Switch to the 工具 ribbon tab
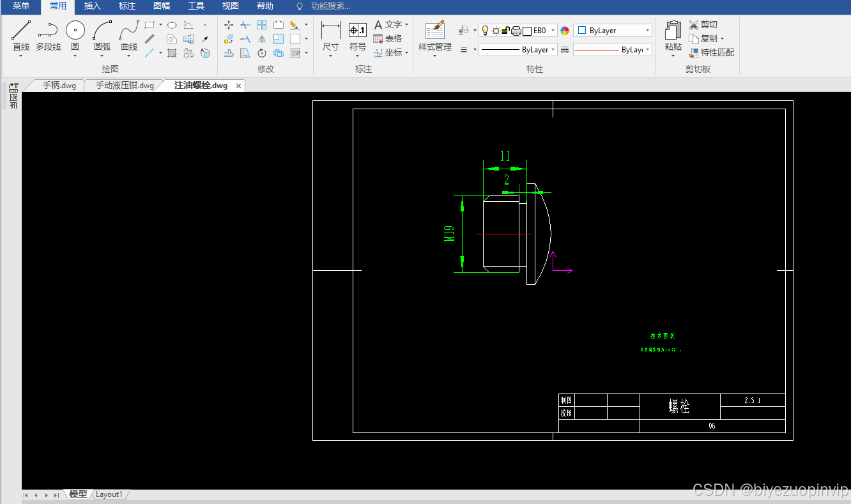Image resolution: width=851 pixels, height=504 pixels. point(196,6)
